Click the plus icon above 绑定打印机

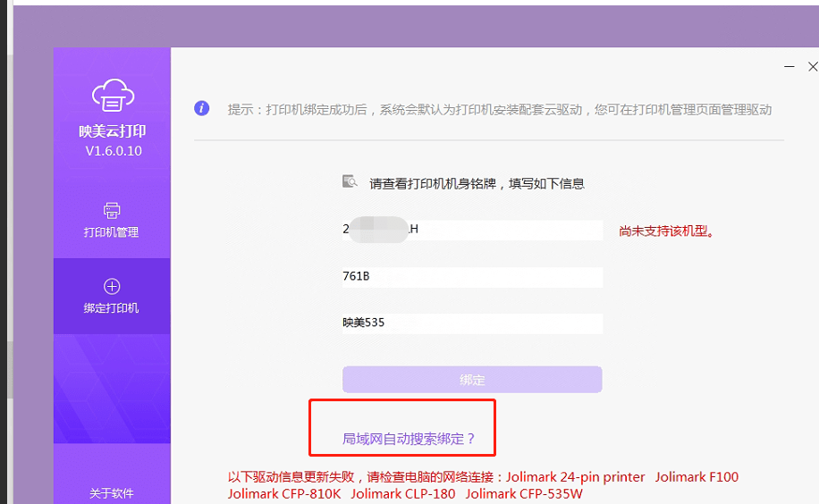pyautogui.click(x=112, y=286)
